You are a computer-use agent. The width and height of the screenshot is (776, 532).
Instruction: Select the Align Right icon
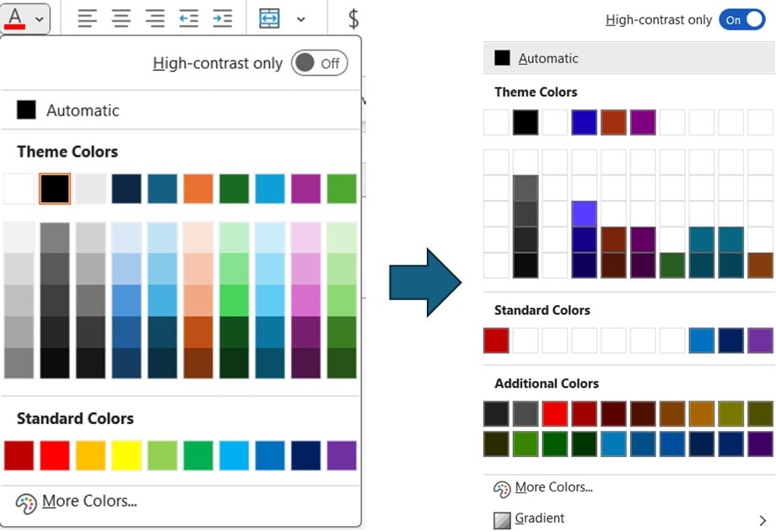pyautogui.click(x=154, y=19)
